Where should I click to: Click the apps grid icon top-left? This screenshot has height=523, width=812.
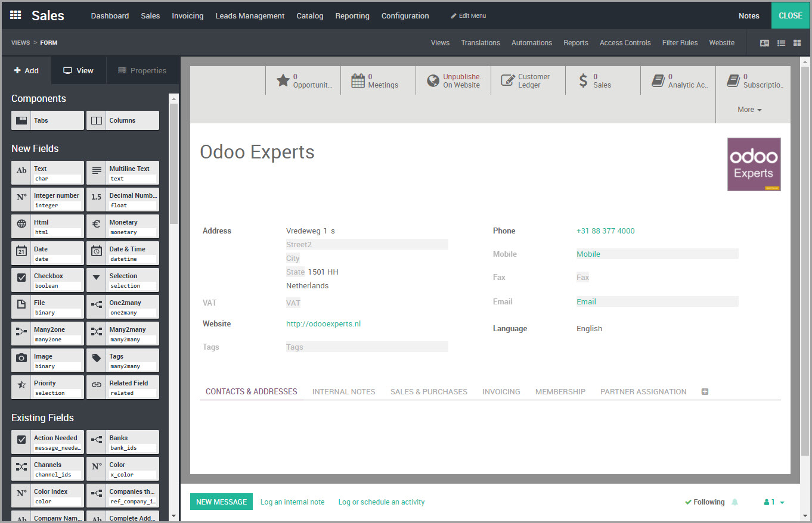pyautogui.click(x=16, y=15)
